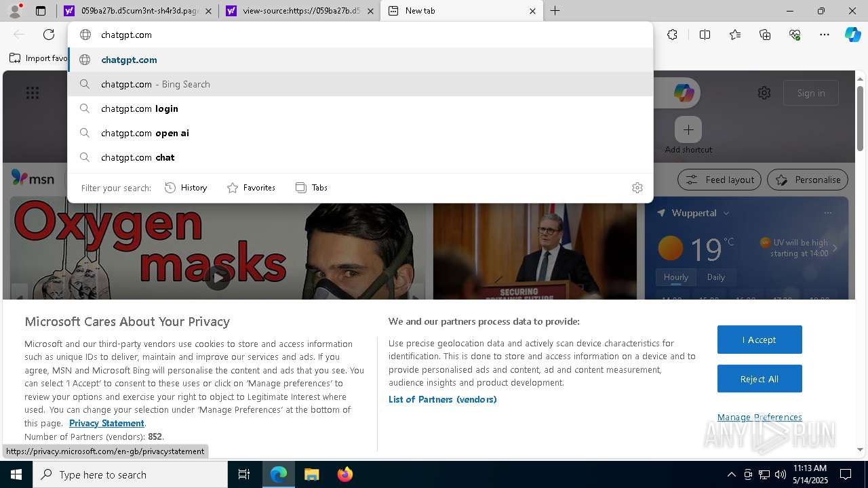Open the Copilot sidebar icon

852,35
